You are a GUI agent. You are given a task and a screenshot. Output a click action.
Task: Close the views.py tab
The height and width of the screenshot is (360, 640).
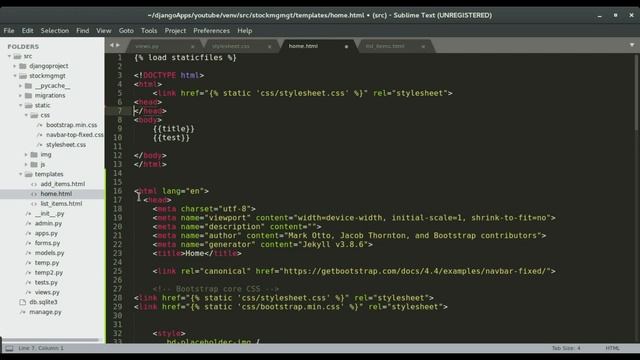click(x=193, y=47)
